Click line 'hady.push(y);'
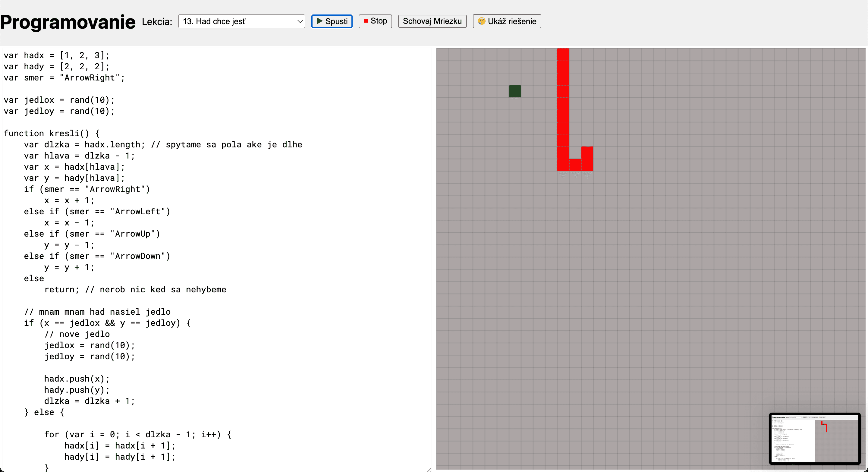 [77, 390]
